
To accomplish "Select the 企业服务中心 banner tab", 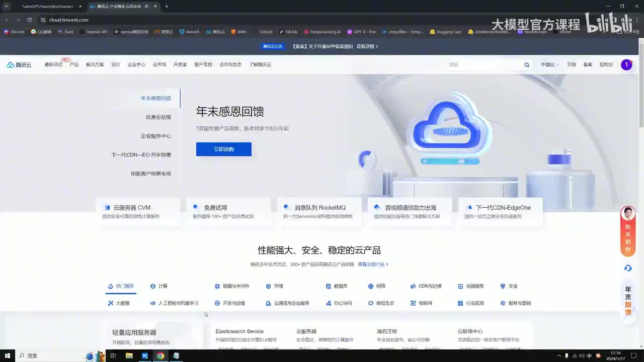I will point(156,136).
